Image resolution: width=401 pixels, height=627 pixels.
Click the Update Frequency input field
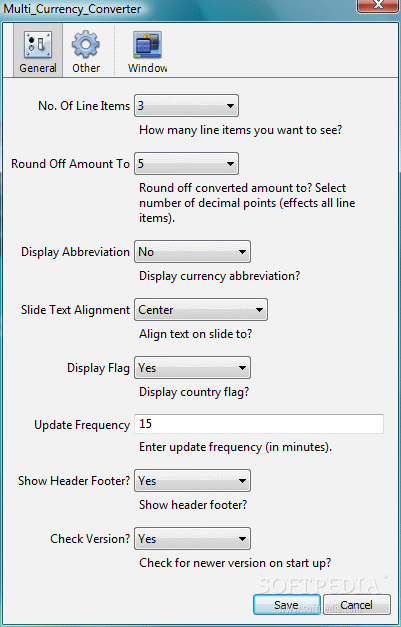(259, 424)
